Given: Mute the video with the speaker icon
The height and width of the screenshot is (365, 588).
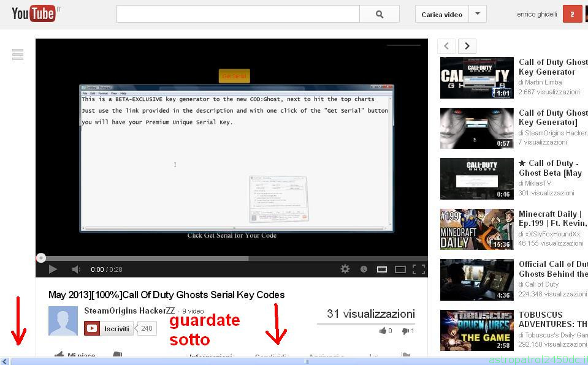Looking at the screenshot, I should 76,269.
